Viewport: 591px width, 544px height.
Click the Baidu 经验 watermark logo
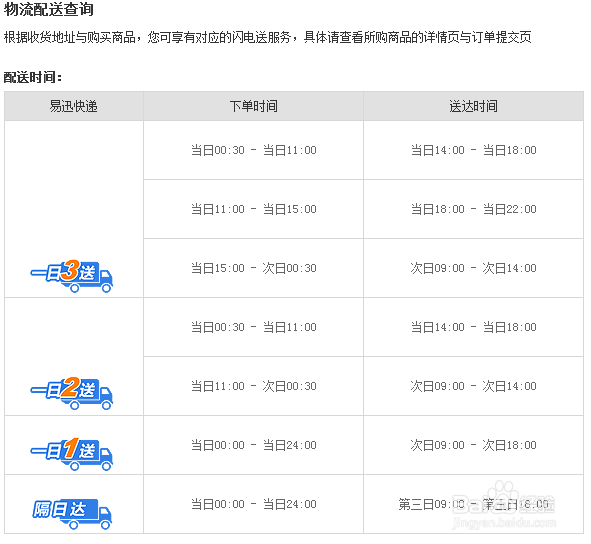click(x=503, y=500)
